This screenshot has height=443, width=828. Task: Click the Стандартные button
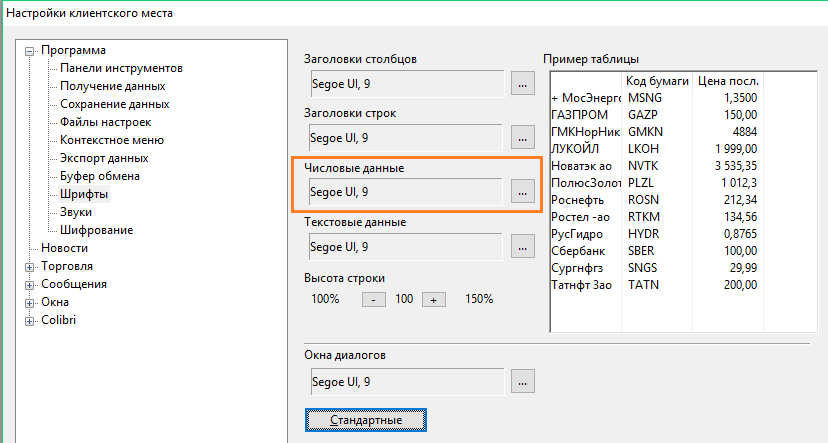pyautogui.click(x=366, y=420)
